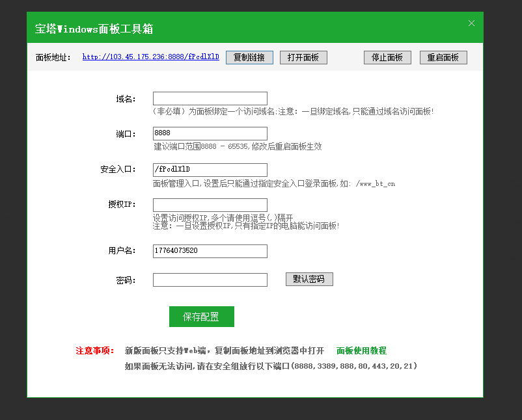Click the 授权IP: label

click(x=122, y=204)
